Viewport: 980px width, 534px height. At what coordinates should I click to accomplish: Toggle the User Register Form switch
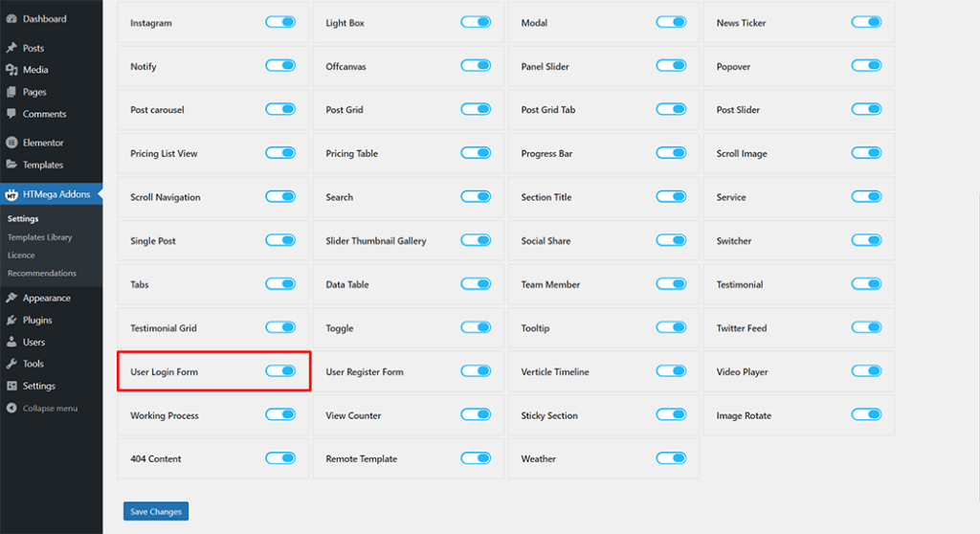click(476, 370)
